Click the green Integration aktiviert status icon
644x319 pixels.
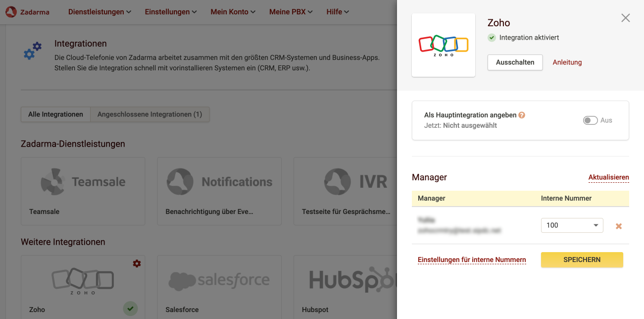pos(492,38)
